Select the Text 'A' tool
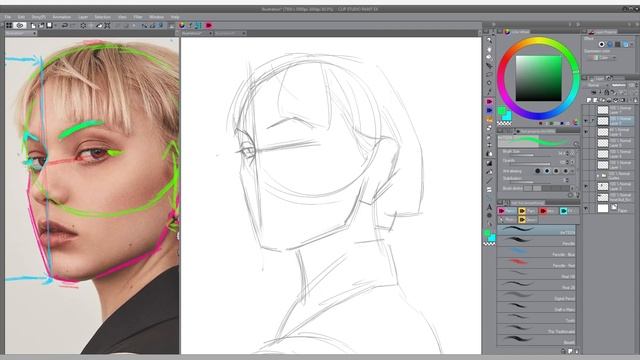The image size is (640, 360). pos(489,207)
